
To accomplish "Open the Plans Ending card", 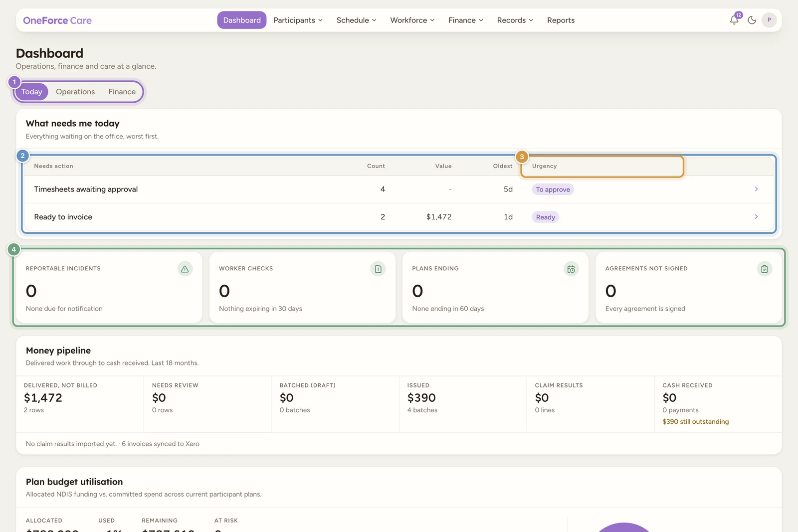I will click(x=495, y=287).
